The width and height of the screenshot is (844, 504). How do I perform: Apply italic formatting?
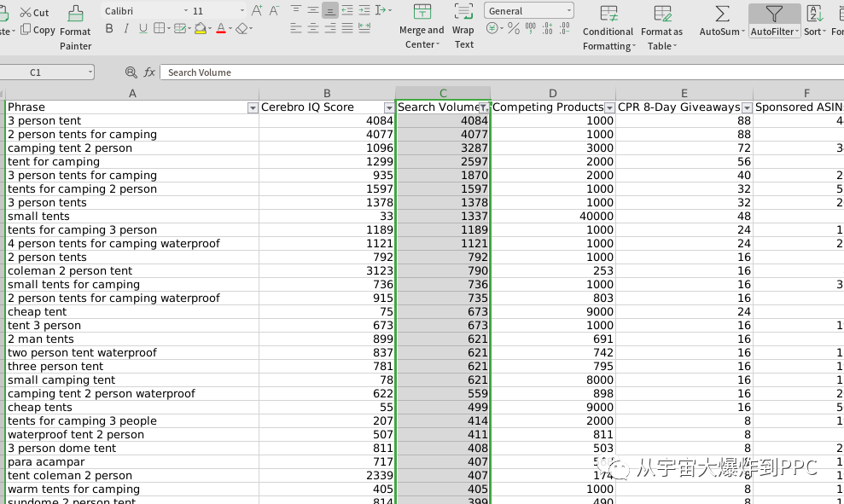coord(126,29)
